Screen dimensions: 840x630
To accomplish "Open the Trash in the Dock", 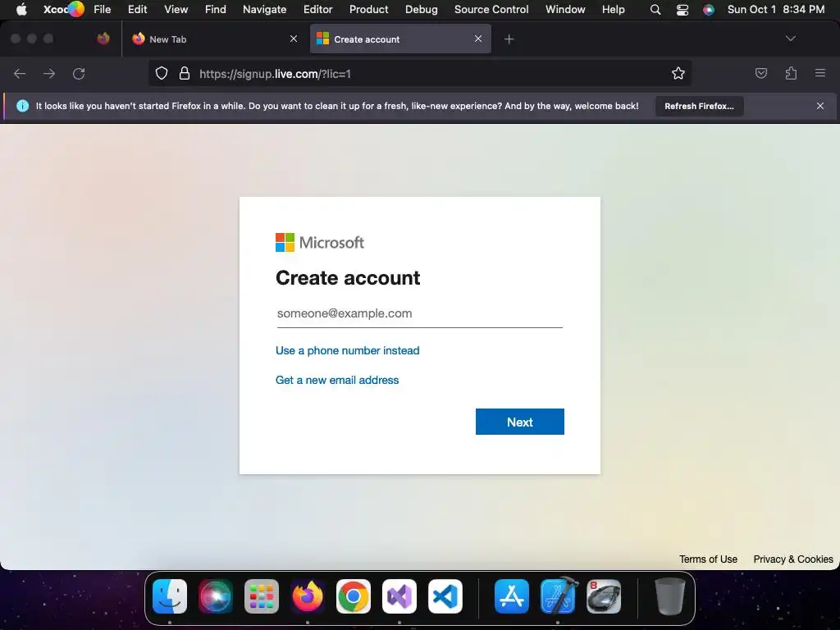I will [669, 596].
